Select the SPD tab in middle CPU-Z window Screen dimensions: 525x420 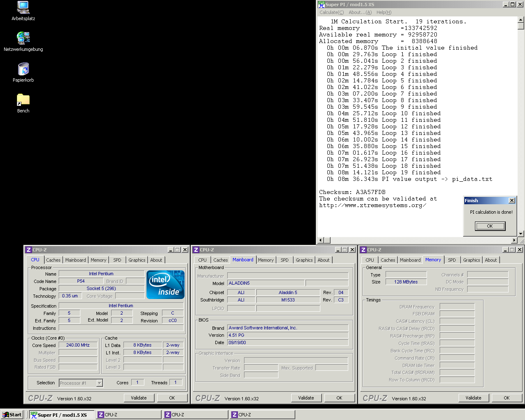tap(285, 260)
